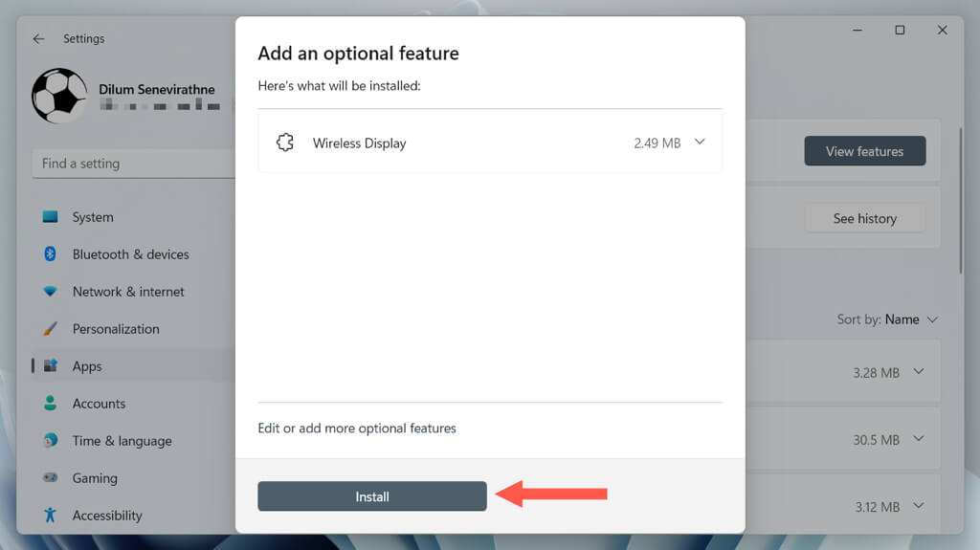Expand Wireless Display details chevron

tap(700, 143)
